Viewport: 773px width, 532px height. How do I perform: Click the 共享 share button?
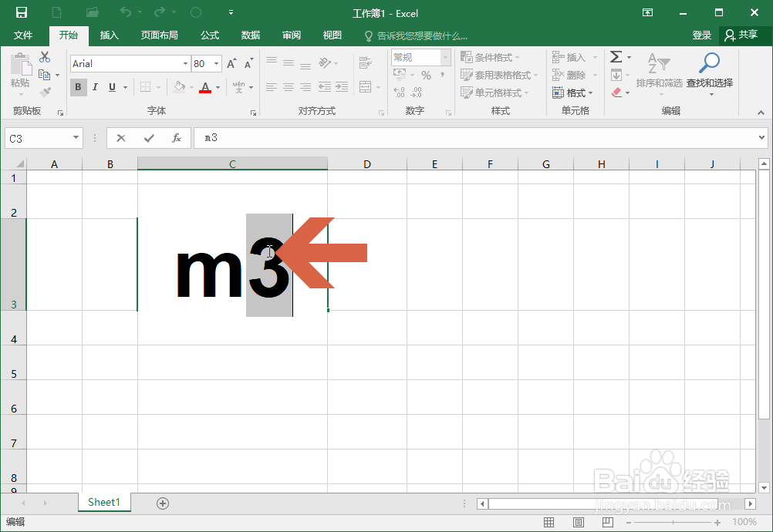[x=743, y=35]
